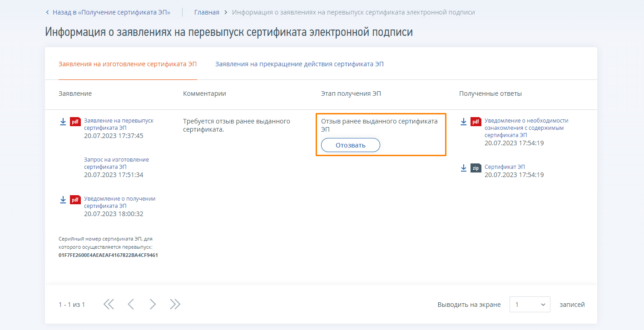The image size is (644, 330).
Task: Click download arrow beside Сертификат ЭП
Action: [464, 168]
